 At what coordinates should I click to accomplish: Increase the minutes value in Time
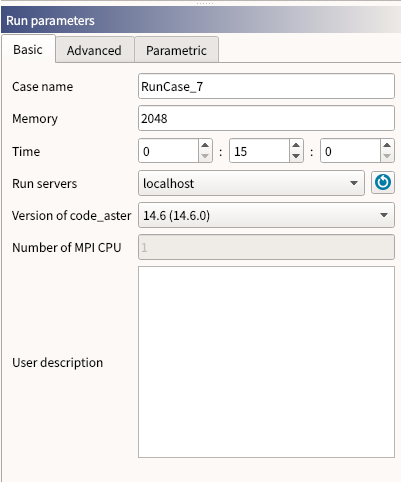click(x=296, y=145)
